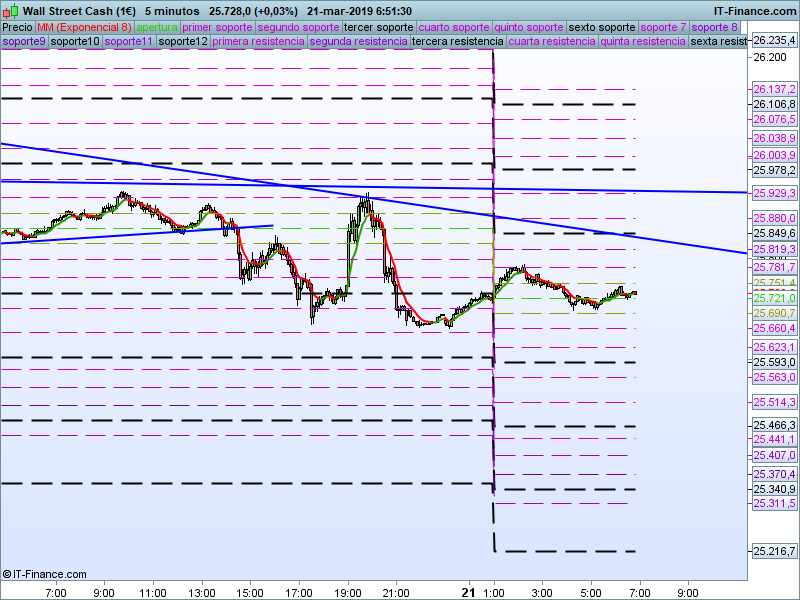This screenshot has width=800, height=600.
Task: Select the segunda resistencia label
Action: pos(358,41)
